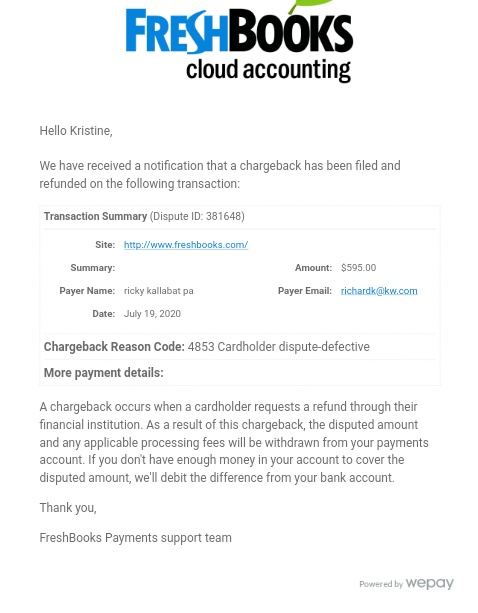Viewport: 478px width, 613px height.
Task: Click the green leaf above the logo
Action: tap(311, 5)
